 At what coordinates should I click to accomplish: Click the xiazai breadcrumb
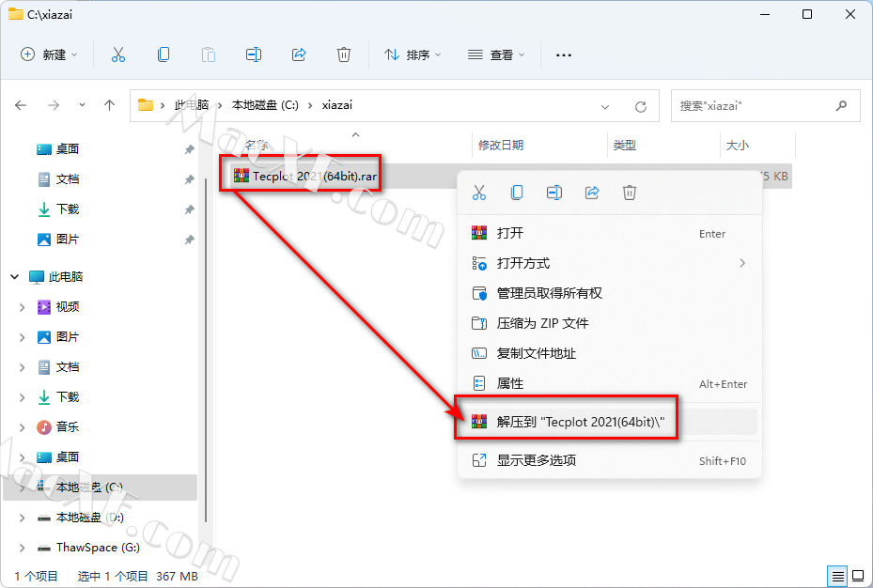pos(336,105)
